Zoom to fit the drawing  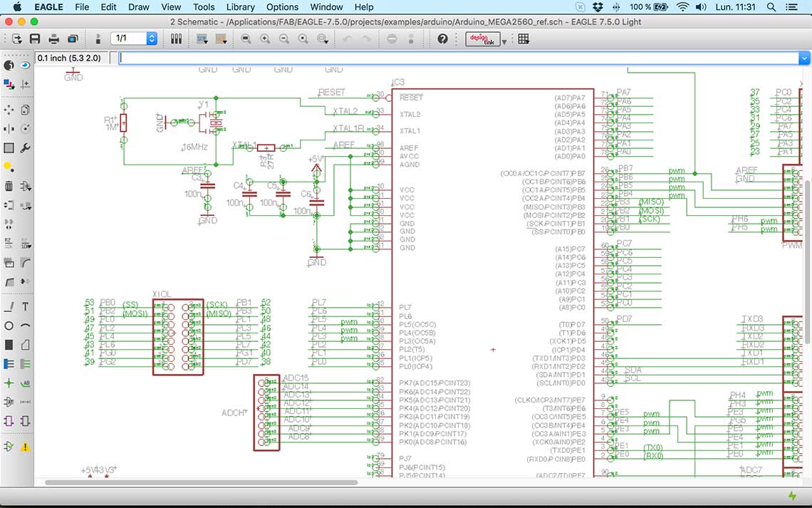point(246,39)
